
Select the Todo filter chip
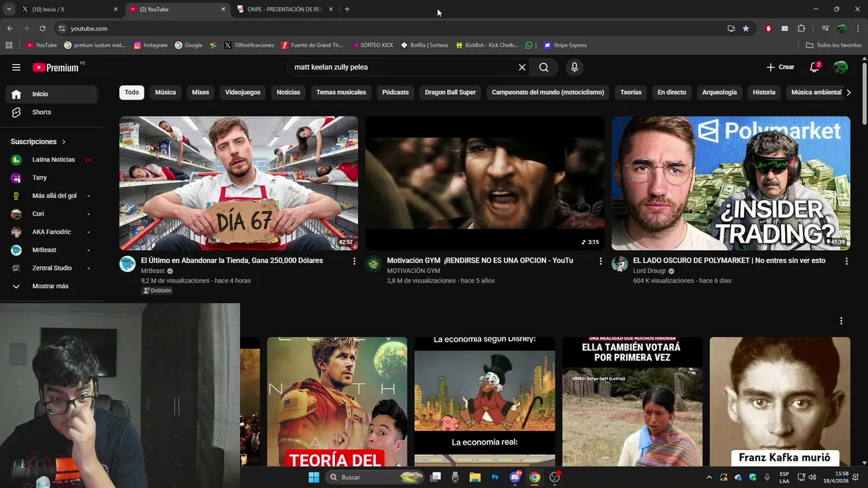click(132, 92)
